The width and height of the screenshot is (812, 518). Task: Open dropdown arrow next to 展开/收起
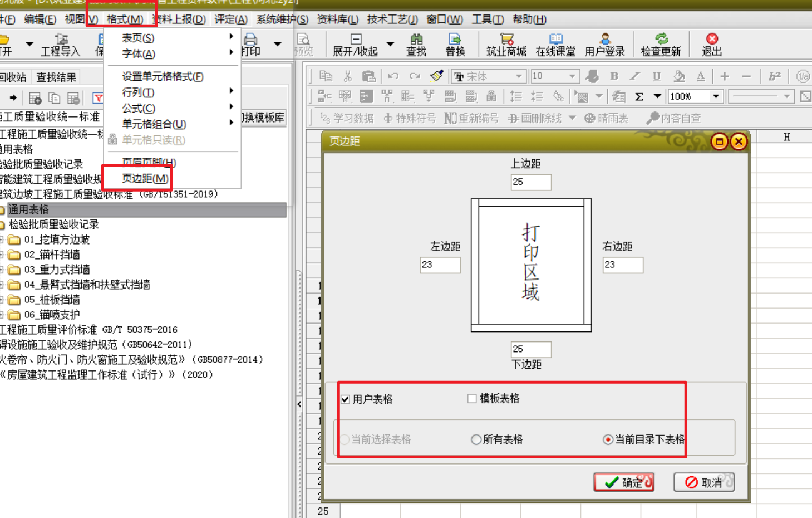point(390,44)
